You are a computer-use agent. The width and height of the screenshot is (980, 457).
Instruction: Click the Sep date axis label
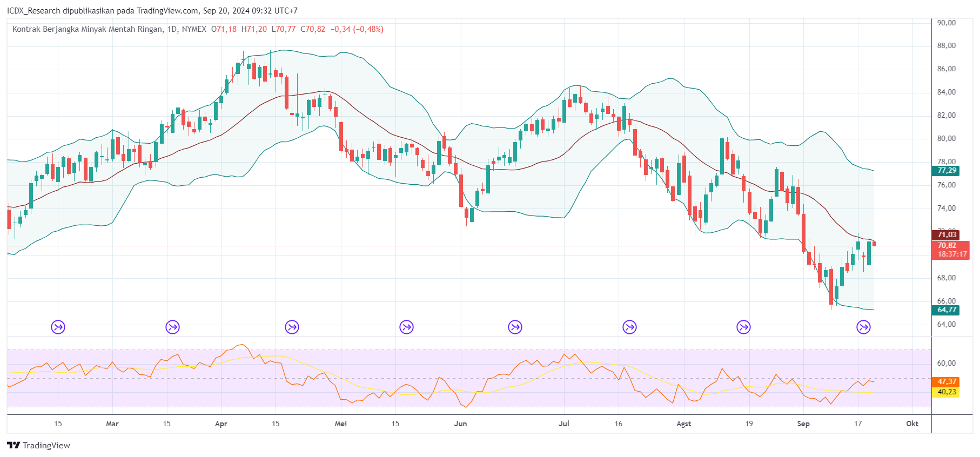click(x=803, y=424)
